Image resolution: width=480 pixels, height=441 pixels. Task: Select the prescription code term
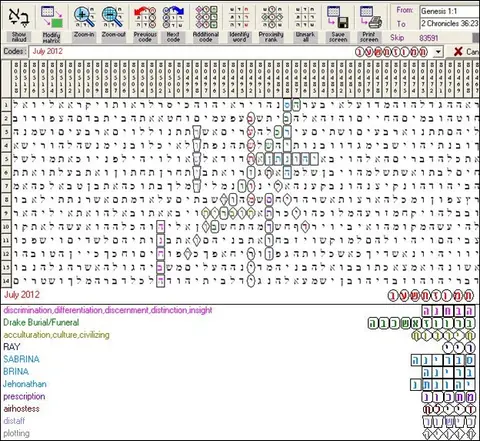coord(24,396)
